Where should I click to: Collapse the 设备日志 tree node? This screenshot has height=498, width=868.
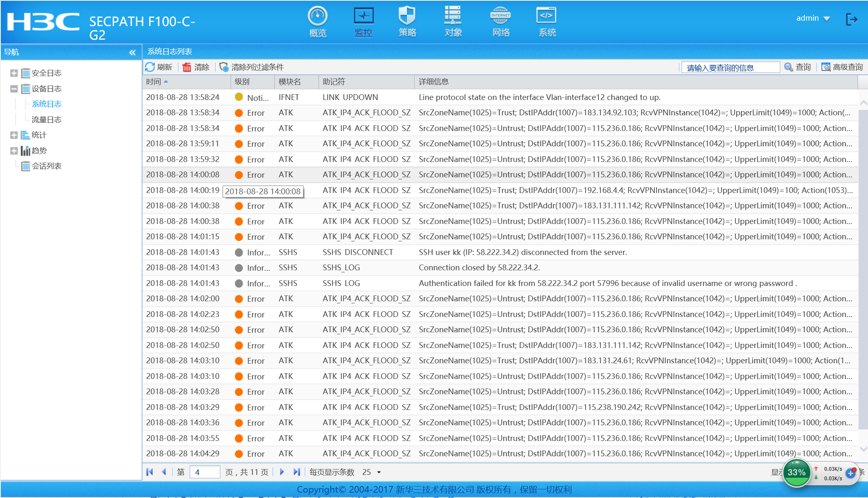pyautogui.click(x=14, y=89)
